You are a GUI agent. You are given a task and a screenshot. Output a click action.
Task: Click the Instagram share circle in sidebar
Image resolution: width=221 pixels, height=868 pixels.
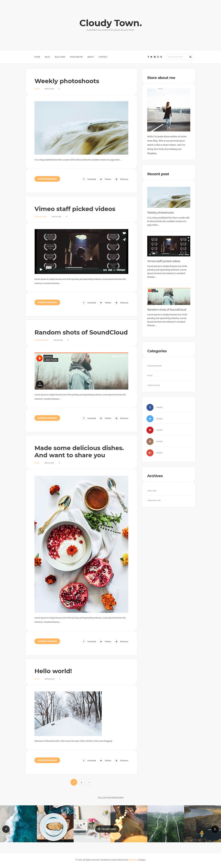[150, 441]
